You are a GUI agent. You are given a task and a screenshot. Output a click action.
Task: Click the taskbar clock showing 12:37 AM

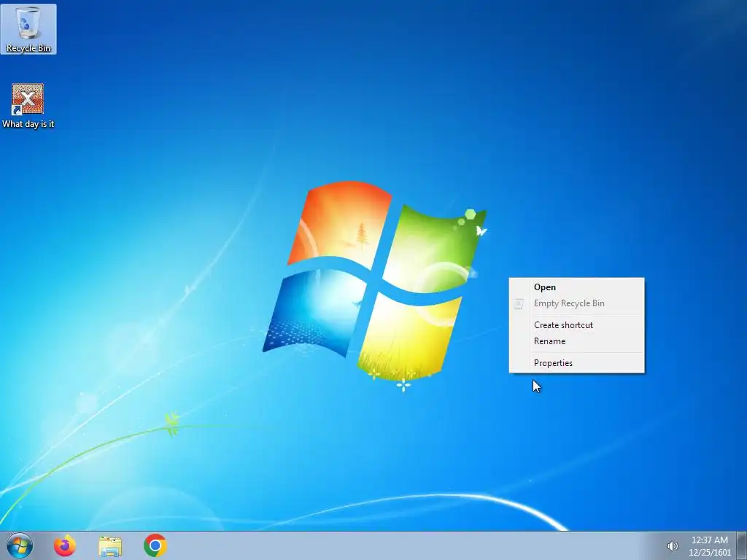coord(709,546)
